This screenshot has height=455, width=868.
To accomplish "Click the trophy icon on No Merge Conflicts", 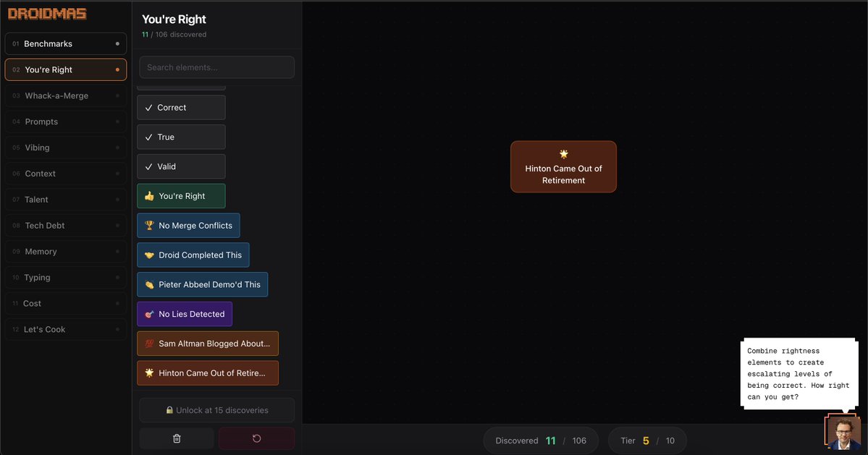I will point(149,225).
